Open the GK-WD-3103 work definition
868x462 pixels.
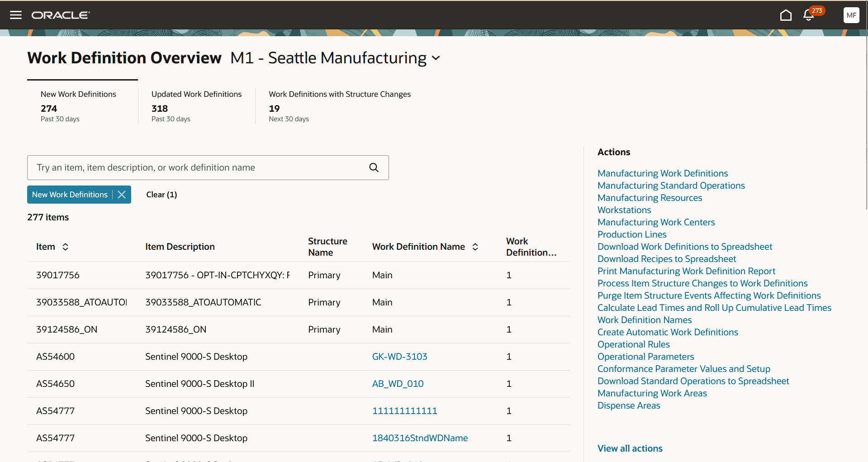(399, 357)
